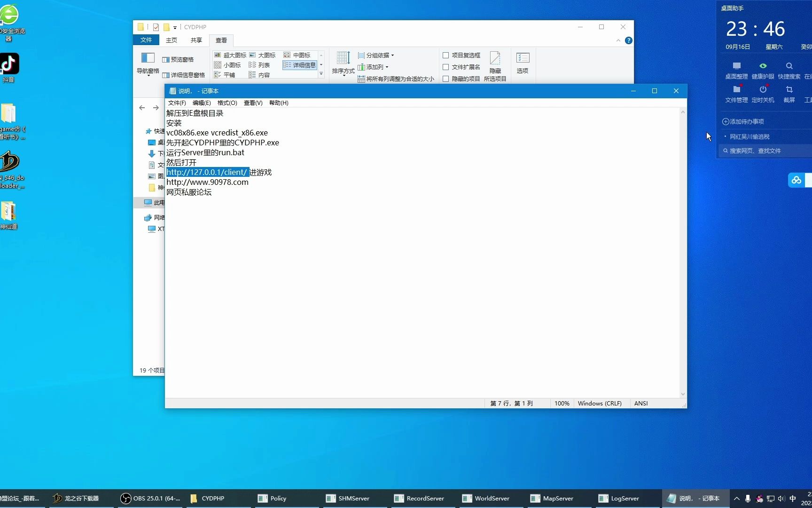
Task: Click assistant search web and files field
Action: click(765, 151)
